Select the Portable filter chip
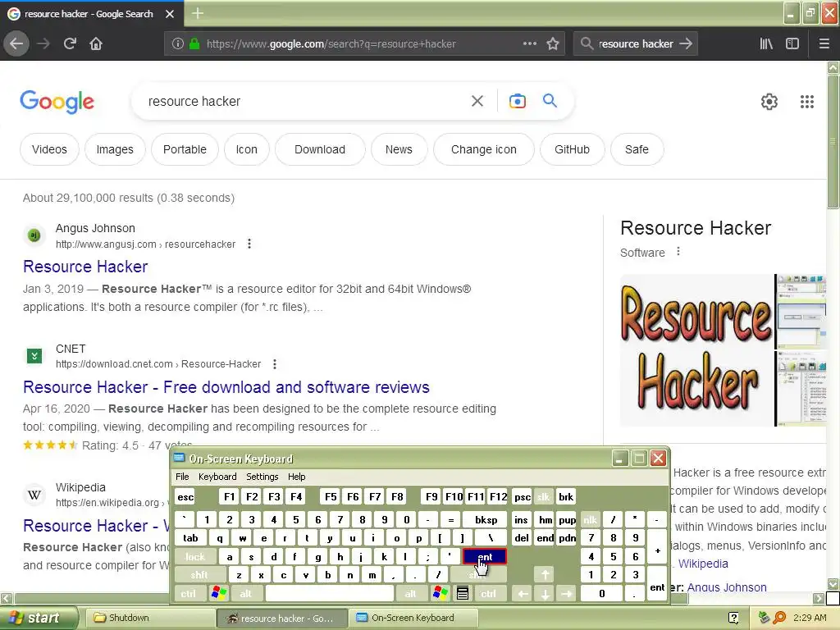The width and height of the screenshot is (840, 630). tap(185, 149)
